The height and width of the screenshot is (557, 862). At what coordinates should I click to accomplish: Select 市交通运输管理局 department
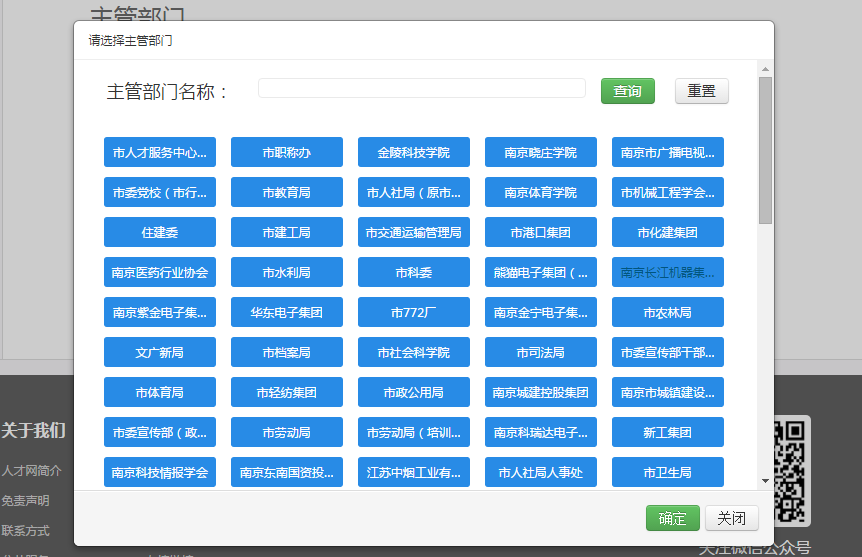coord(413,233)
